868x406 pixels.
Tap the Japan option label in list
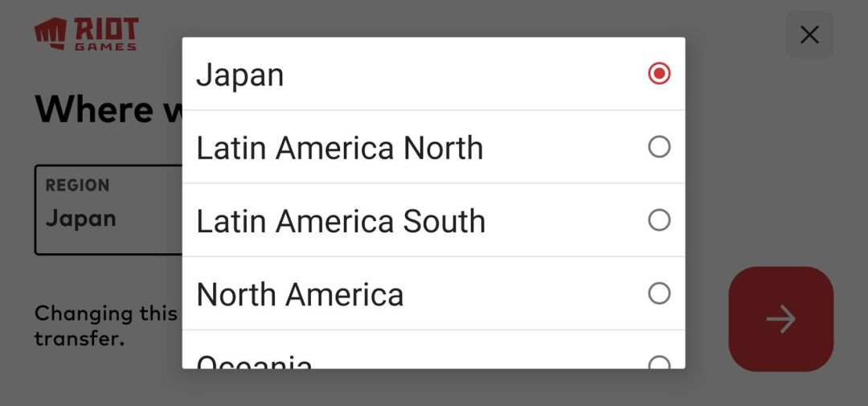(240, 75)
